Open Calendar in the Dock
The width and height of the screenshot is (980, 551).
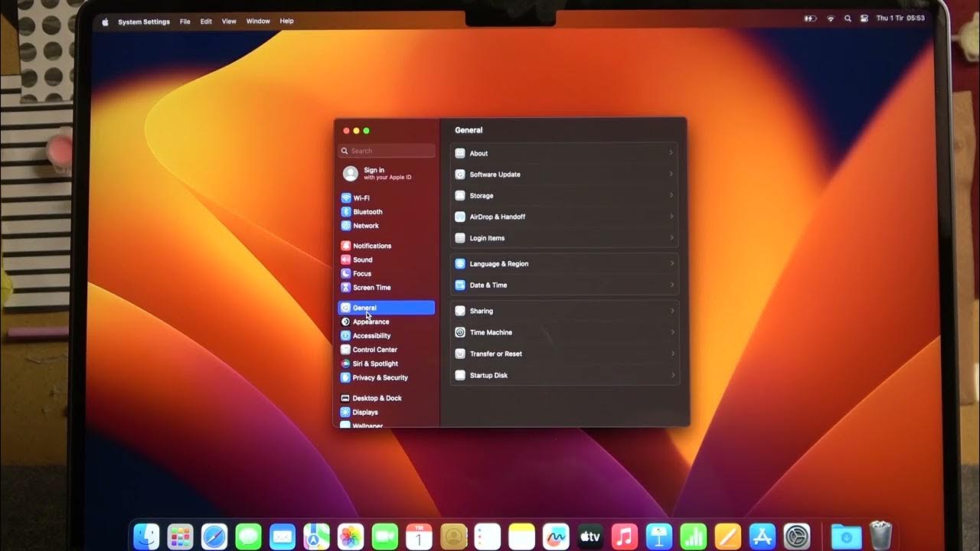[419, 536]
